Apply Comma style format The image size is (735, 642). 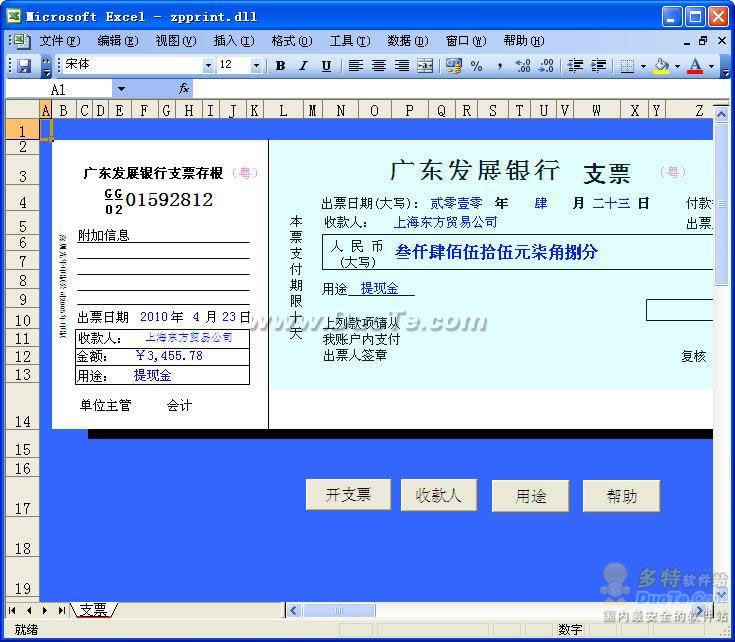pos(500,66)
